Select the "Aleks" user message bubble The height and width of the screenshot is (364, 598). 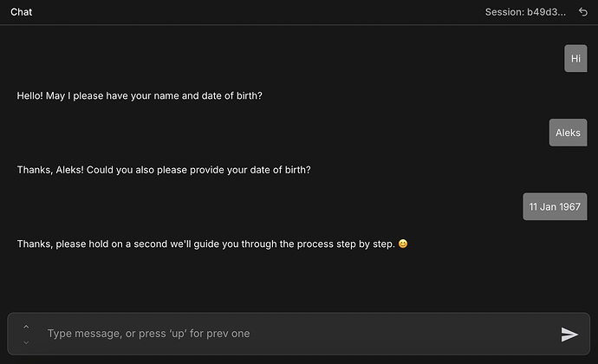(x=568, y=133)
